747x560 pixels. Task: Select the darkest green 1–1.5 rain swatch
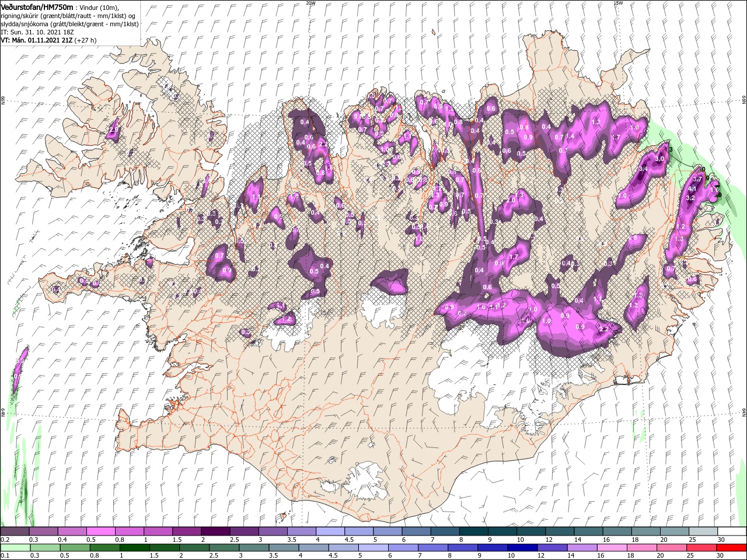(x=134, y=548)
